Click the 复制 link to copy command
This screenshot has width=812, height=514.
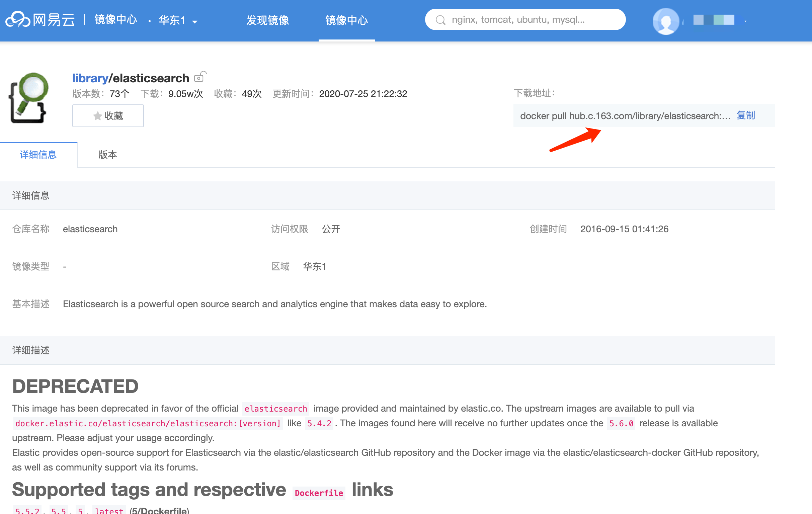(x=746, y=115)
